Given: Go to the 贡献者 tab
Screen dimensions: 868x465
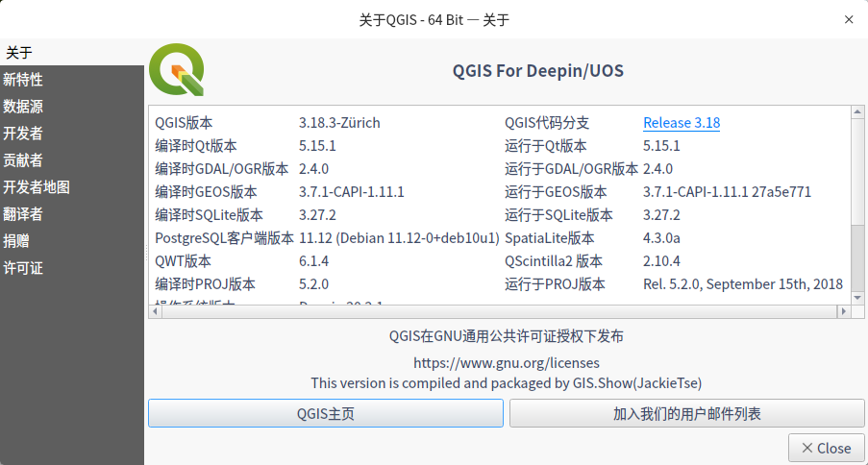Looking at the screenshot, I should click(23, 160).
